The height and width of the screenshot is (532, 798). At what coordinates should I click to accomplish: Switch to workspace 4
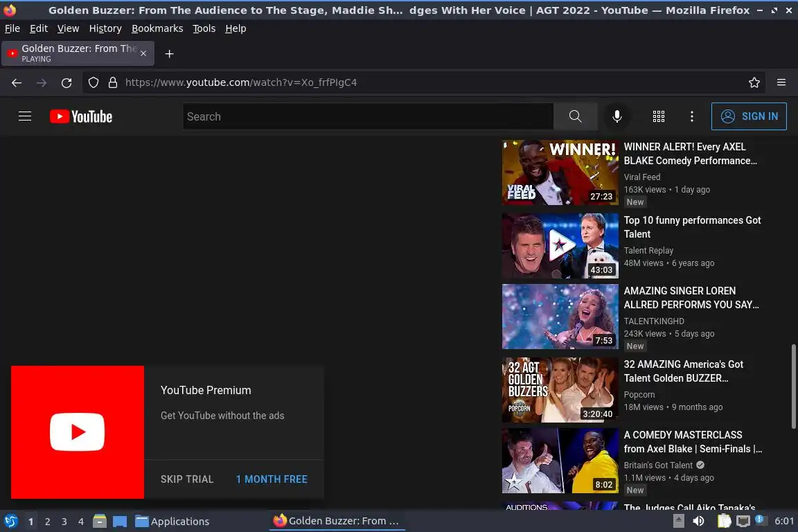tap(80, 522)
